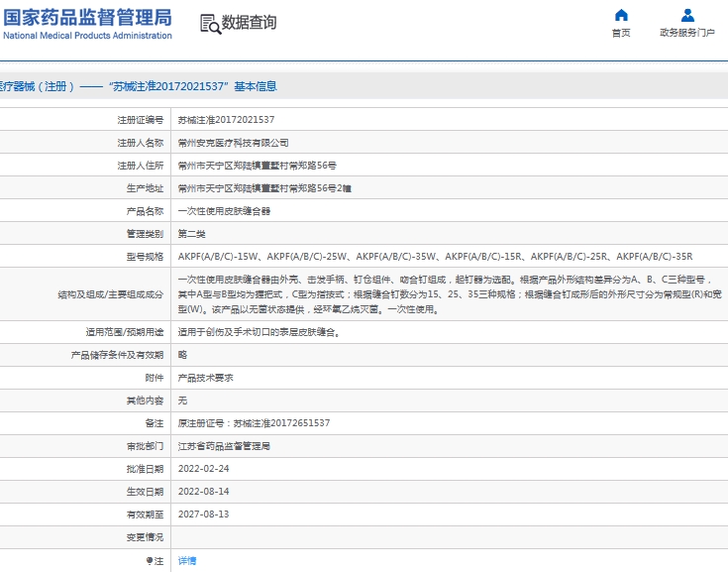Select management class 第二类
Viewport: 728px width, 572px height.
[192, 234]
